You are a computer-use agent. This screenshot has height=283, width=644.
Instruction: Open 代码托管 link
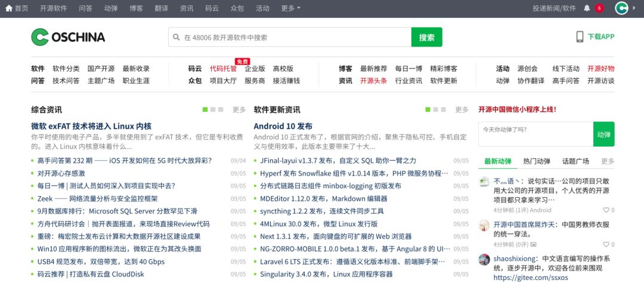pyautogui.click(x=223, y=69)
